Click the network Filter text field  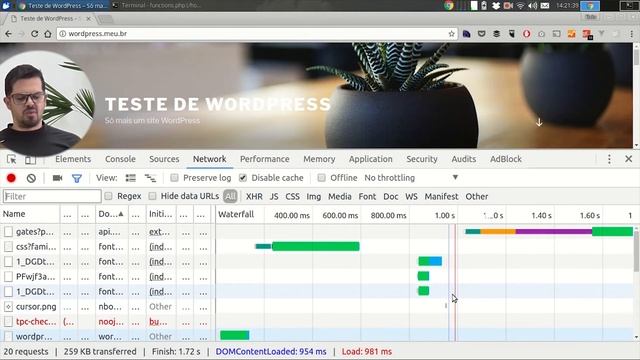[x=52, y=196]
